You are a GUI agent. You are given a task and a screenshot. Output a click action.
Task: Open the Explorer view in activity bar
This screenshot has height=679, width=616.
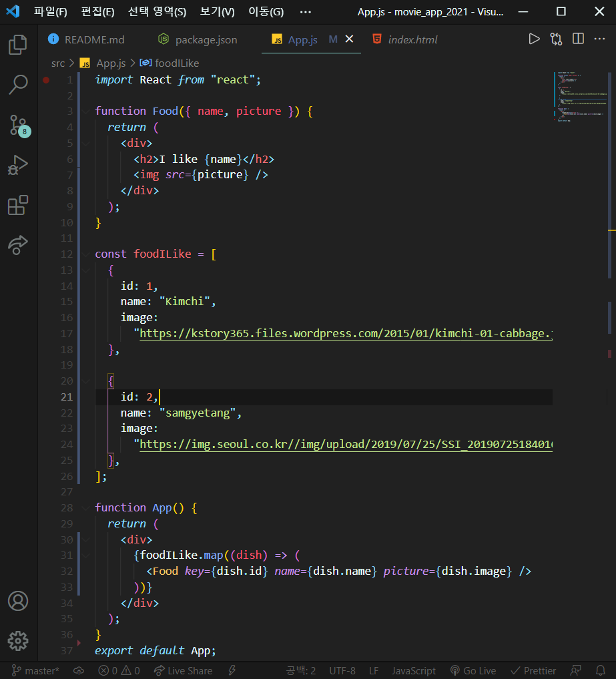coord(18,44)
